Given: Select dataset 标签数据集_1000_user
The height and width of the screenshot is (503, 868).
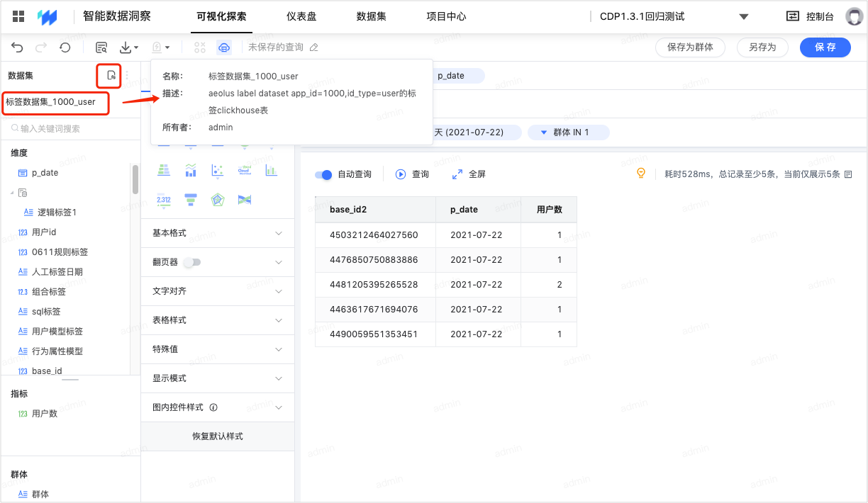Looking at the screenshot, I should [50, 102].
